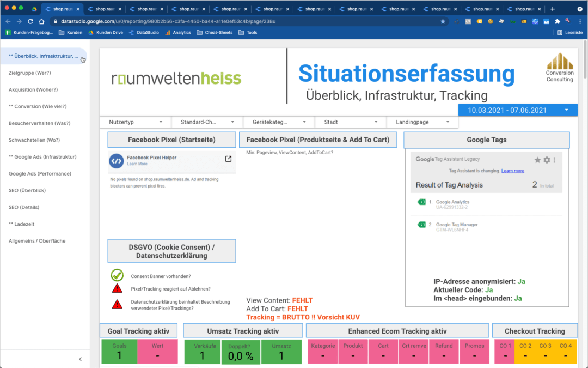Collapse the sidebar with the chevron arrow
The height and width of the screenshot is (368, 588).
pos(80,359)
